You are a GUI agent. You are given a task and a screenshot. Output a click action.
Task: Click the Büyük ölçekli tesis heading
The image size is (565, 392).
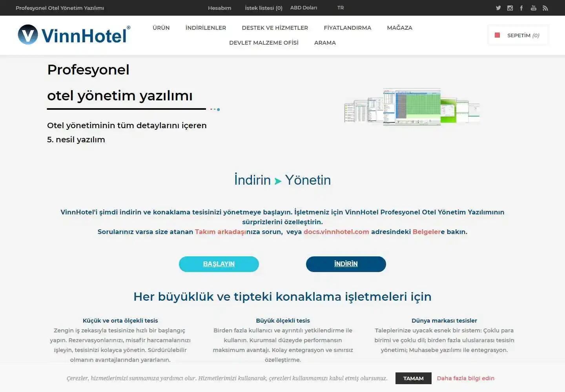tap(283, 321)
